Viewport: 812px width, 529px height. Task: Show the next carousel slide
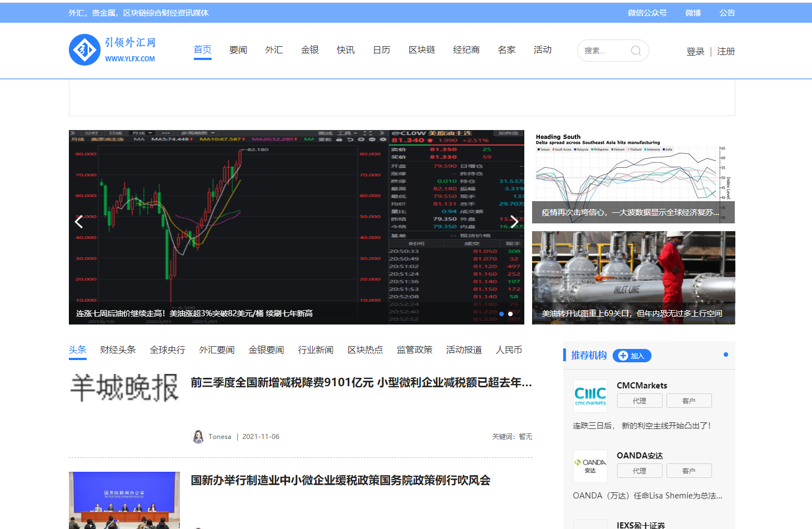[x=514, y=222]
